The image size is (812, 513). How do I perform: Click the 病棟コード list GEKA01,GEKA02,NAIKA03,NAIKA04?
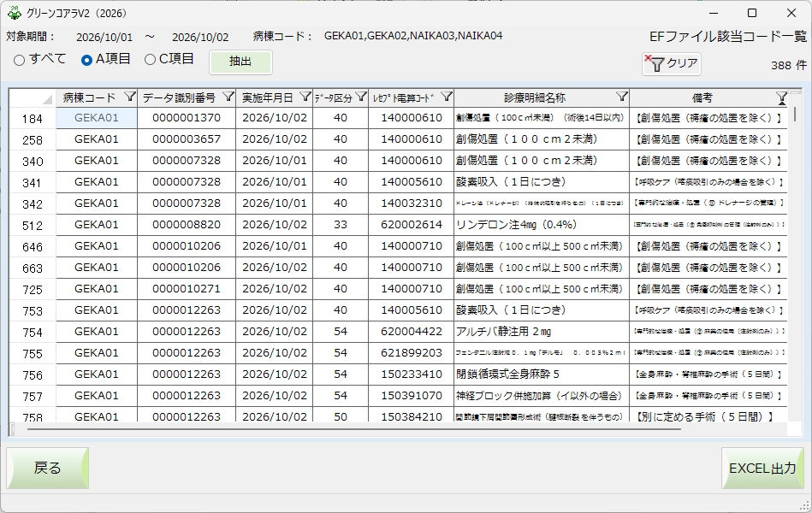(413, 36)
